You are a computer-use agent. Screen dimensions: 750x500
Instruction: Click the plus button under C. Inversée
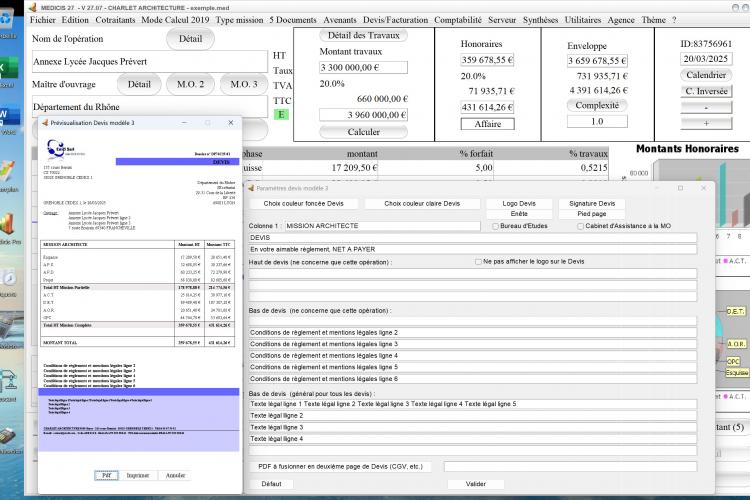(x=706, y=123)
